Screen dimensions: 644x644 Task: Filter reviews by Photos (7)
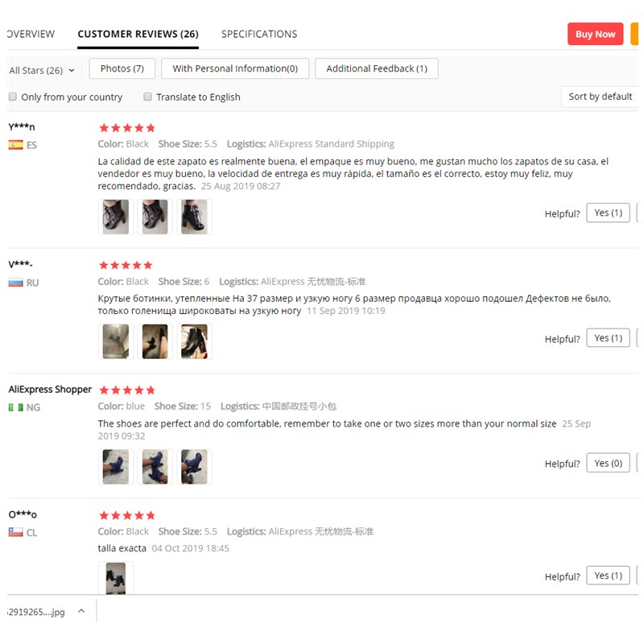pos(122,68)
